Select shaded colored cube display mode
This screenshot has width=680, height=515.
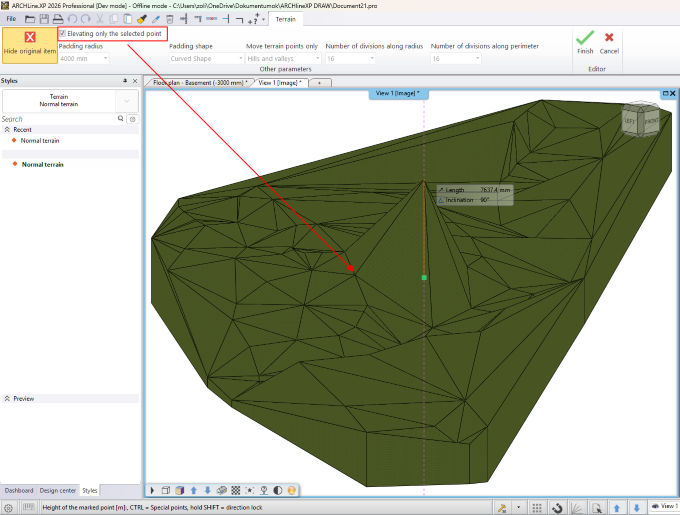pyautogui.click(x=180, y=490)
